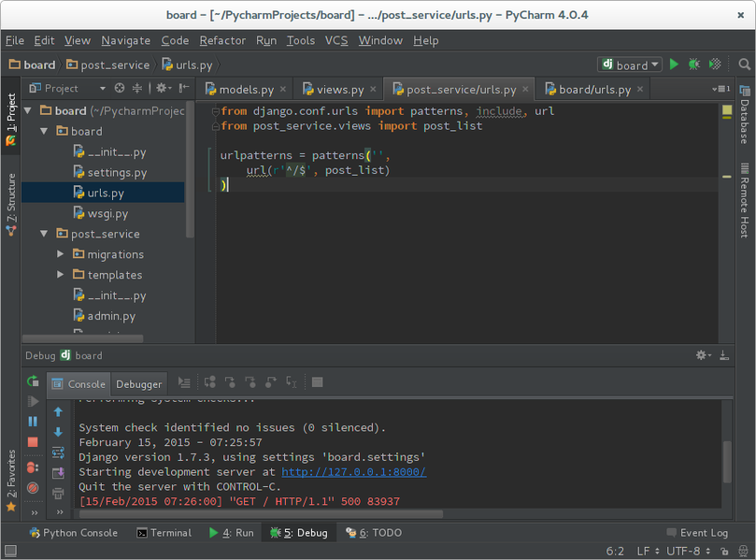The width and height of the screenshot is (756, 560).
Task: Collapse the inner board package folder
Action: coord(44,131)
